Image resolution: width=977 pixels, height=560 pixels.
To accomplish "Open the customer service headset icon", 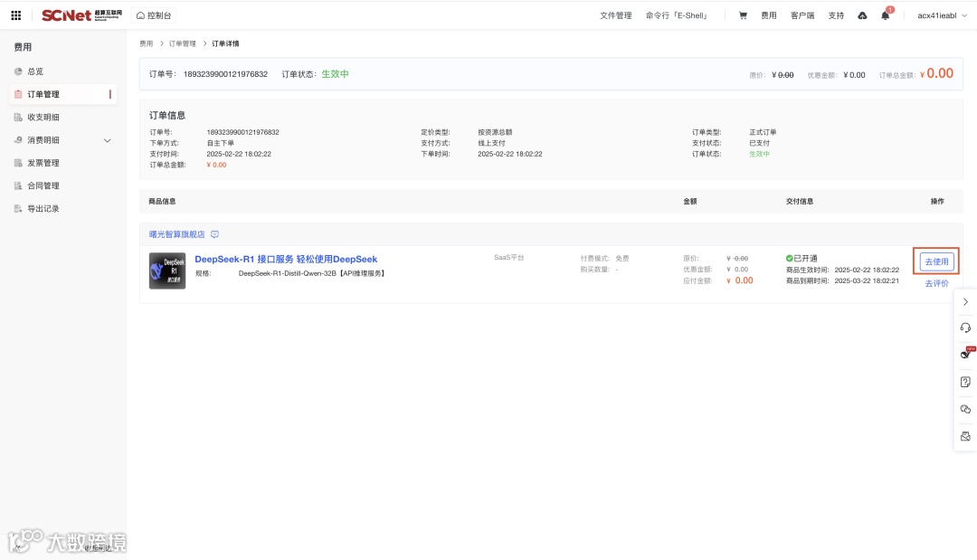I will (966, 327).
